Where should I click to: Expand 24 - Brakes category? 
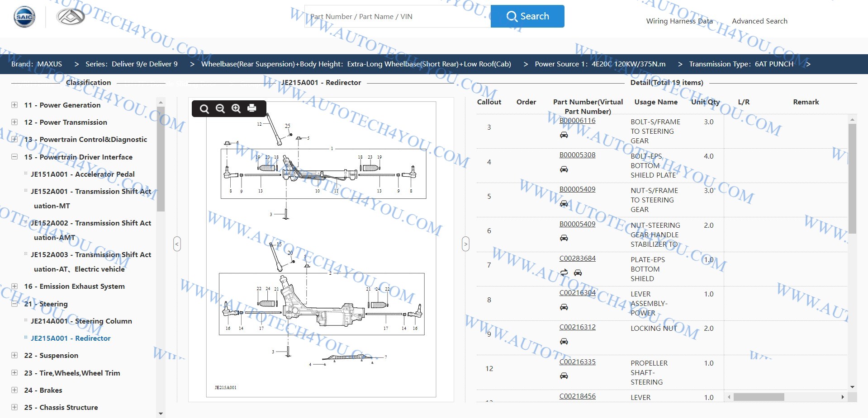coord(15,390)
